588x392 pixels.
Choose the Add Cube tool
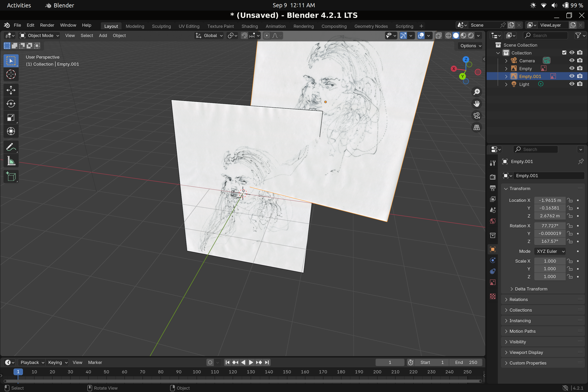[11, 177]
